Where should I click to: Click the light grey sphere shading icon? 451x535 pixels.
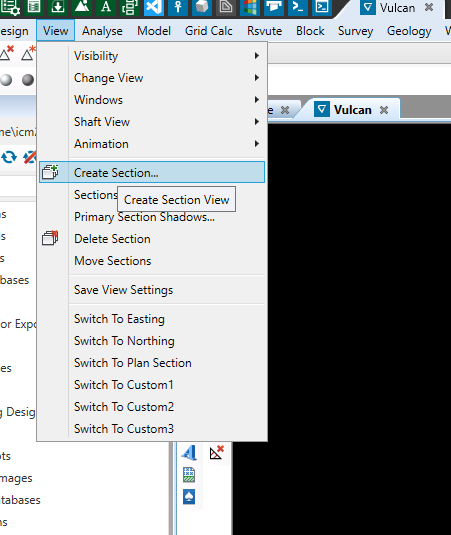(6, 80)
